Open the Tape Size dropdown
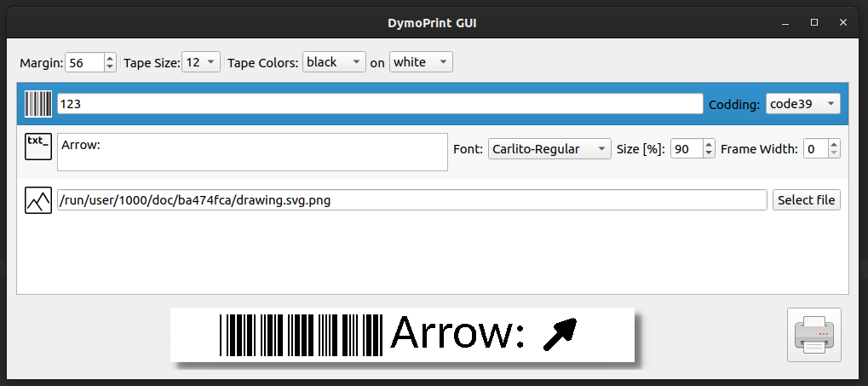The width and height of the screenshot is (868, 386). tap(201, 62)
